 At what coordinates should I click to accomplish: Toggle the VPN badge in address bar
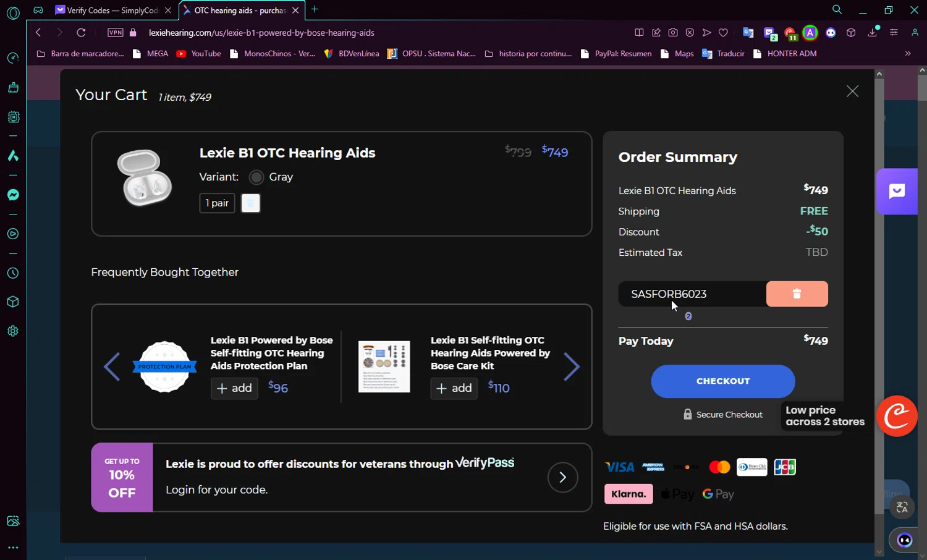click(x=116, y=32)
